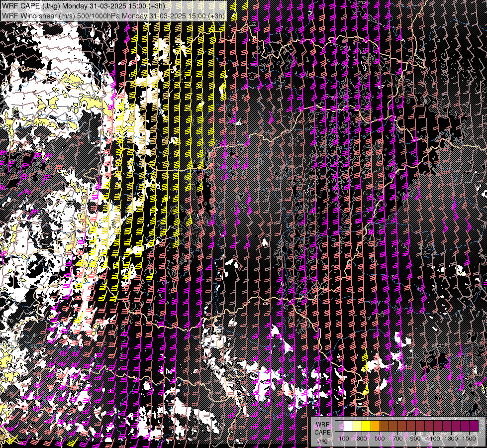Click the orange CAPE legend swatch
This screenshot has height=448, width=487.
tap(375, 426)
